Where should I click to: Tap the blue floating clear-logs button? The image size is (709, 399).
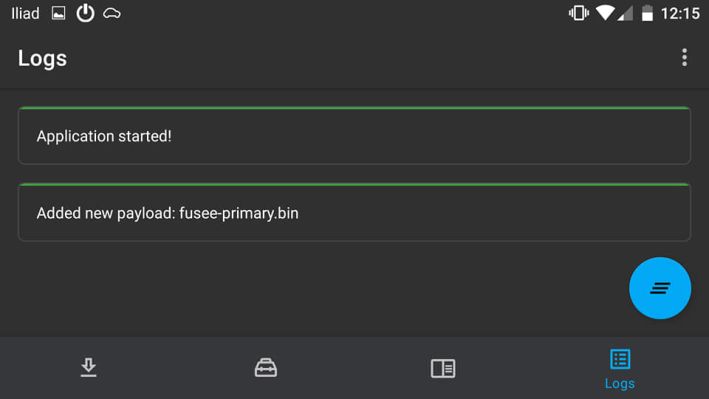coord(660,288)
